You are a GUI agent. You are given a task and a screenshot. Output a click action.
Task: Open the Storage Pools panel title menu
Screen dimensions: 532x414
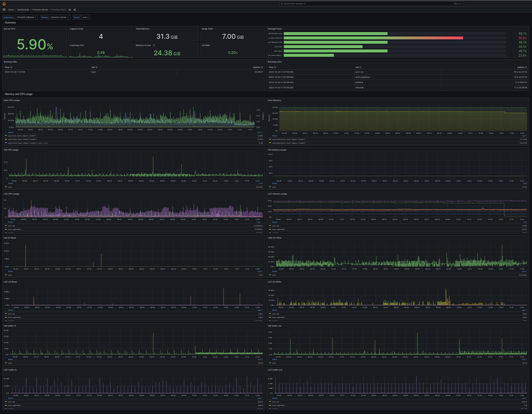coord(275,29)
